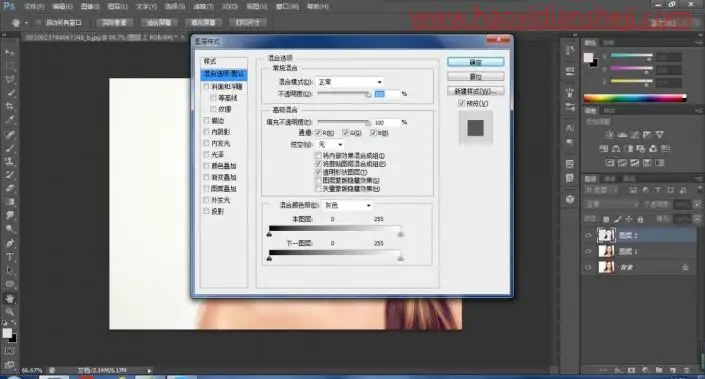Enable the 斜面和浮雕 style checkbox

tap(206, 86)
